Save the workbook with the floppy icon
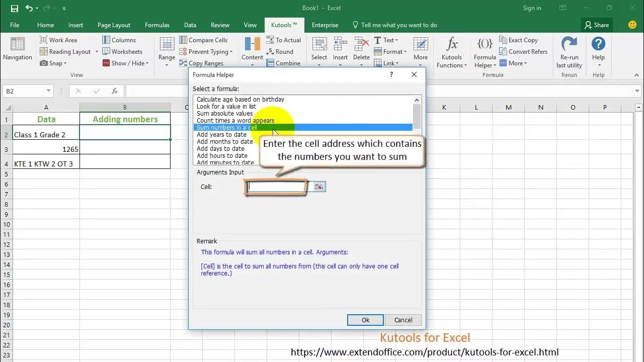Image resolution: width=644 pixels, height=362 pixels. click(x=14, y=8)
